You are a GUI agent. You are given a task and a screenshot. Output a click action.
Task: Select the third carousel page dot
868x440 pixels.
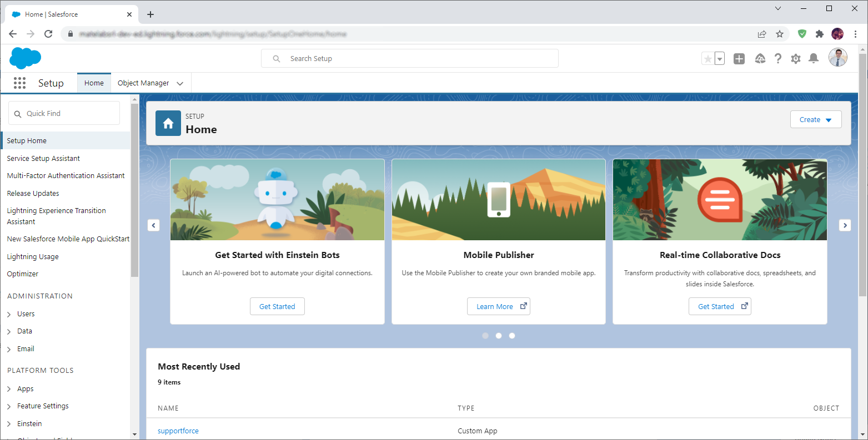pyautogui.click(x=512, y=336)
